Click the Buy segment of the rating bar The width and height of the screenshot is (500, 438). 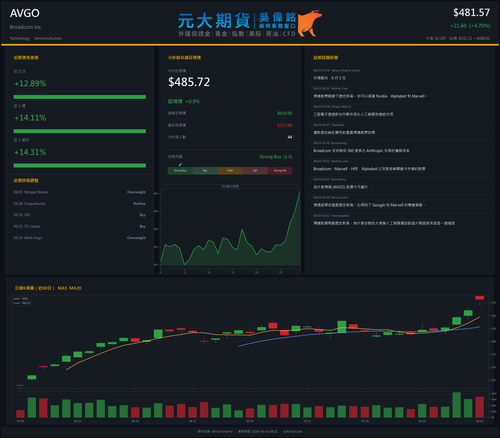tap(205, 171)
